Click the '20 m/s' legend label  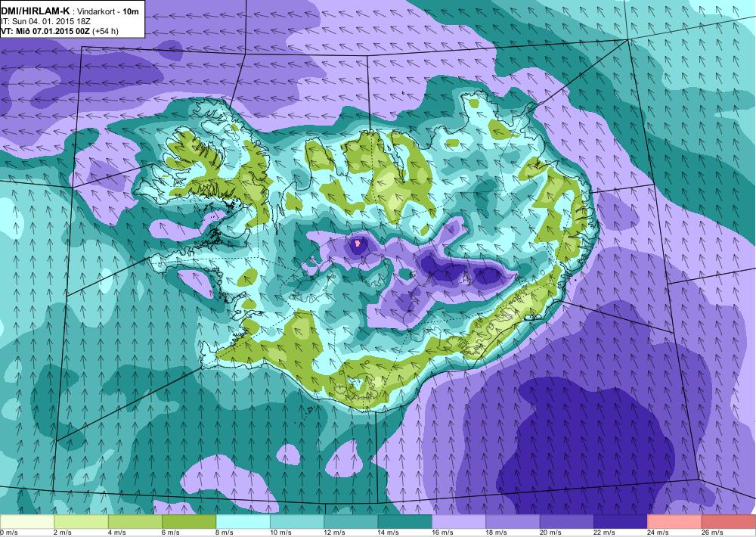(550, 532)
